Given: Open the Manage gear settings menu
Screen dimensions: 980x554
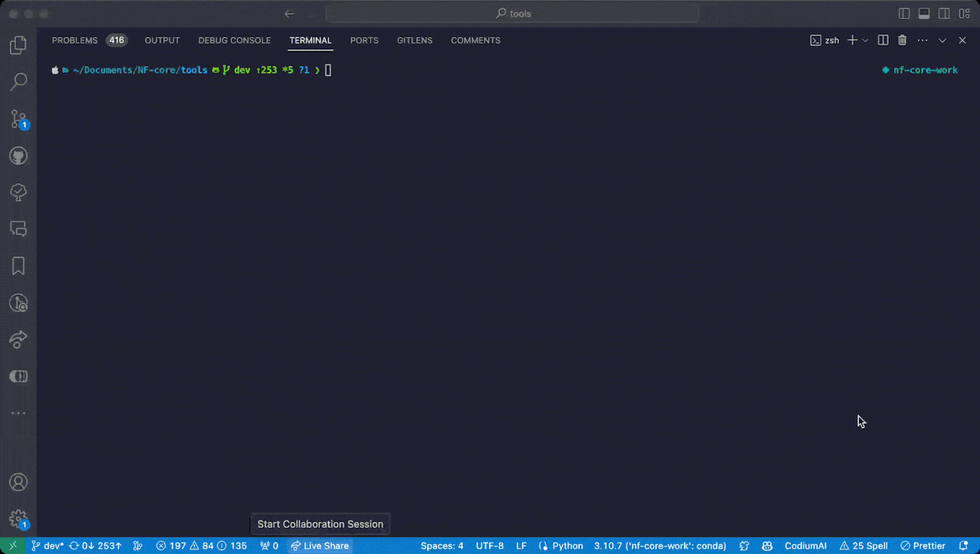Looking at the screenshot, I should [18, 519].
